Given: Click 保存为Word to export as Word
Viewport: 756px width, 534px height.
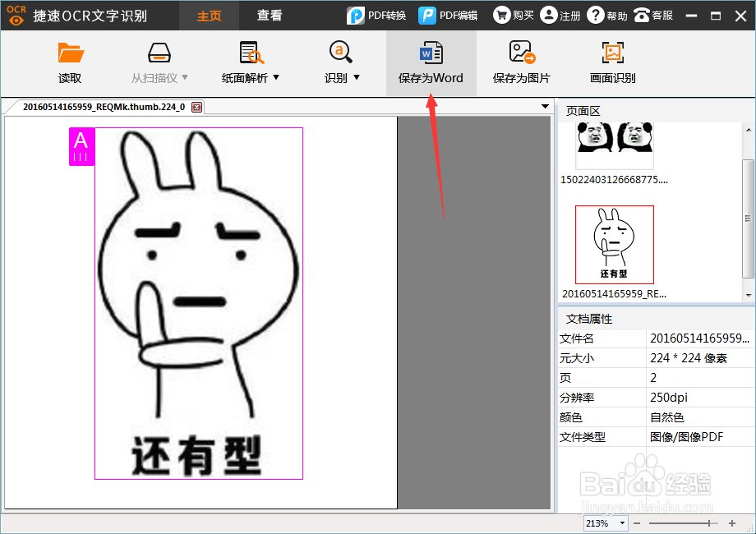Looking at the screenshot, I should [x=431, y=62].
